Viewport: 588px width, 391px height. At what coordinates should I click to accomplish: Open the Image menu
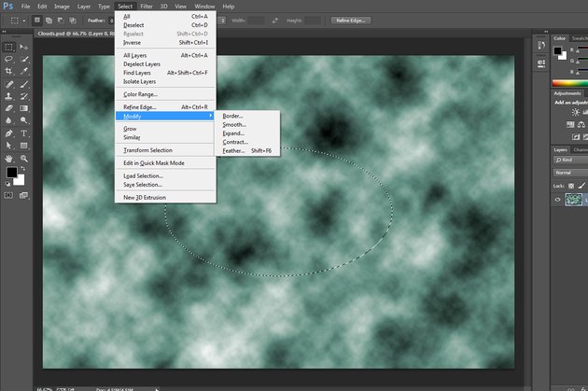pos(62,7)
